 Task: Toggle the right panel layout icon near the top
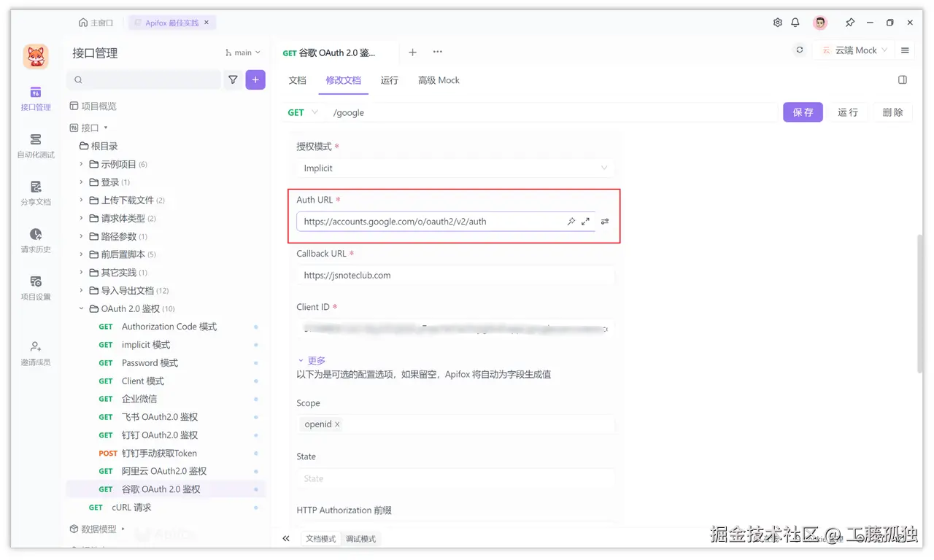click(902, 79)
